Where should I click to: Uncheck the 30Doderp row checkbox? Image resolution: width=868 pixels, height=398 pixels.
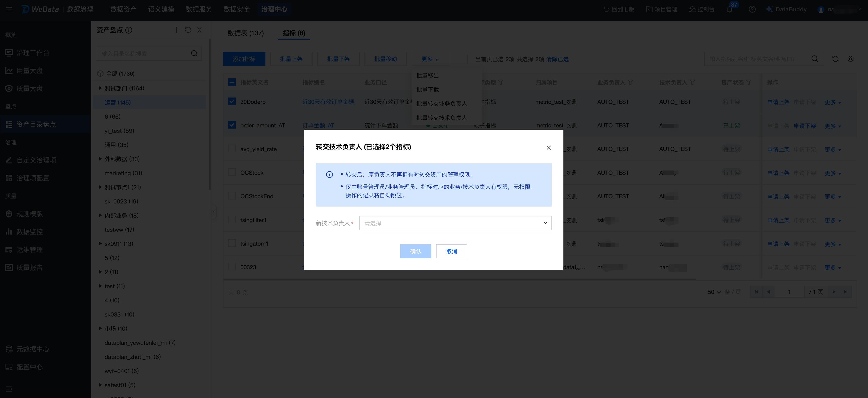[232, 101]
